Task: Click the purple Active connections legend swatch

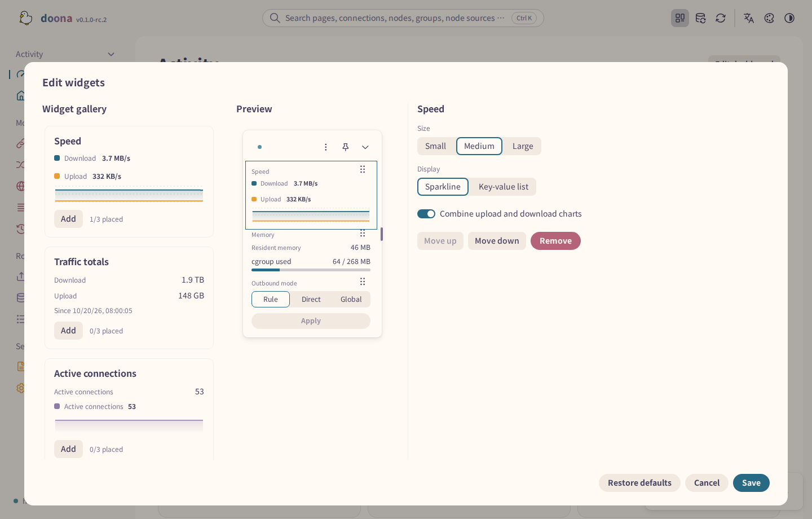Action: (x=57, y=406)
